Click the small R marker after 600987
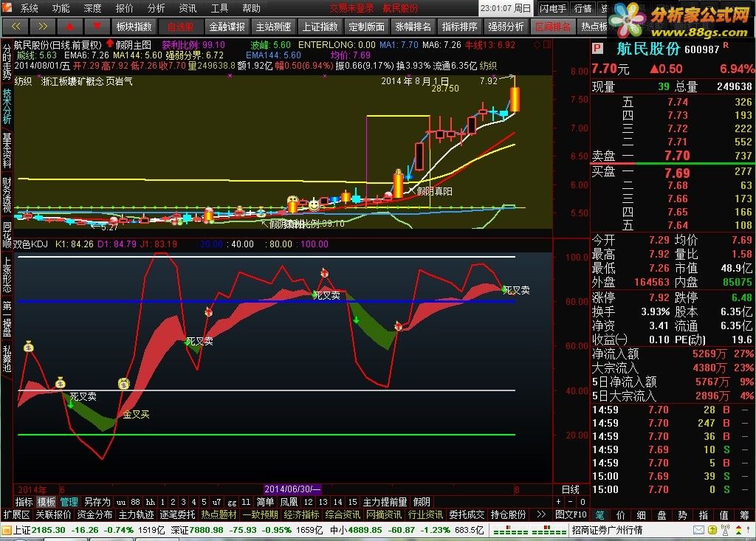 coord(726,46)
